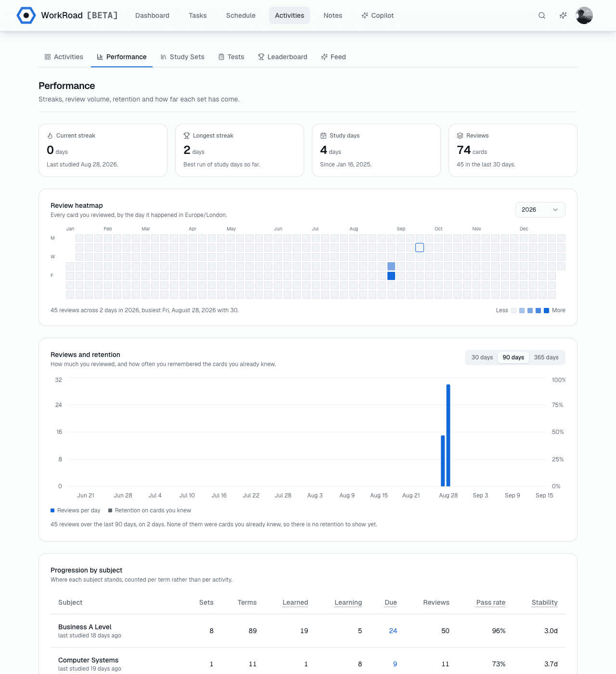The image size is (616, 674).
Task: Click the Performance bar chart icon
Action: pyautogui.click(x=100, y=57)
